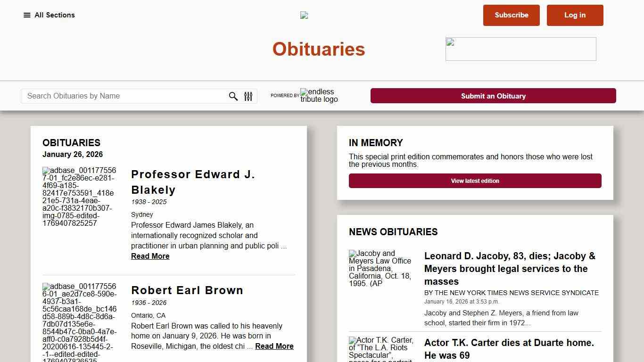644x362 pixels.
Task: Open the Leonard D. Jacoby obituary headline
Action: coord(510,269)
